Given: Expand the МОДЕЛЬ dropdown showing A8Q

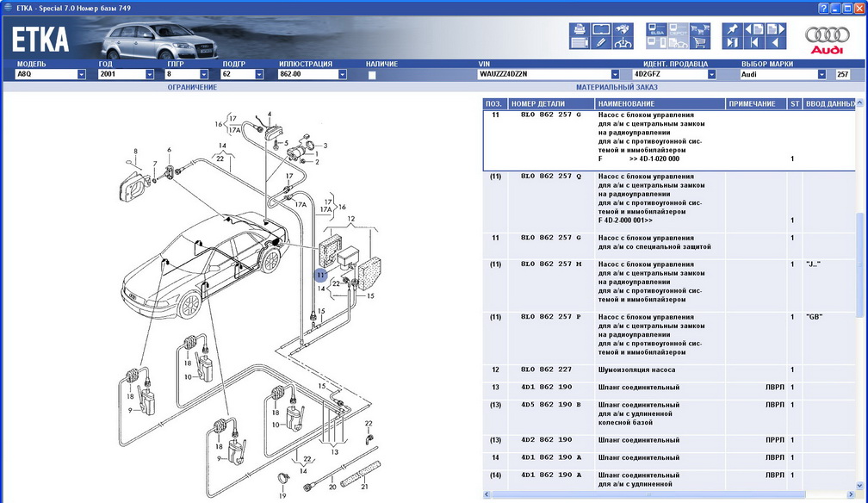Looking at the screenshot, I should pos(82,75).
